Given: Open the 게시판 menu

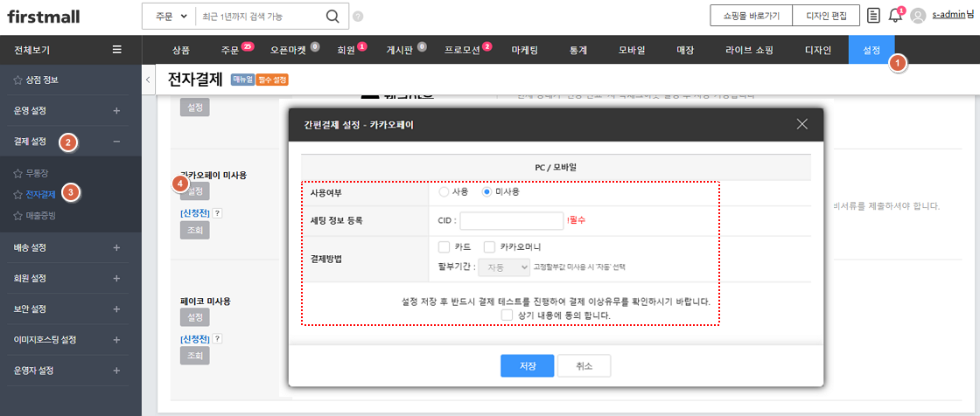Looking at the screenshot, I should [399, 50].
